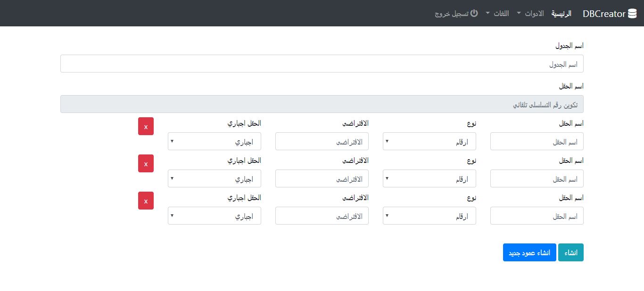Open الحقل اجباري dropdown in second row
This screenshot has height=291, width=644.
click(x=214, y=178)
